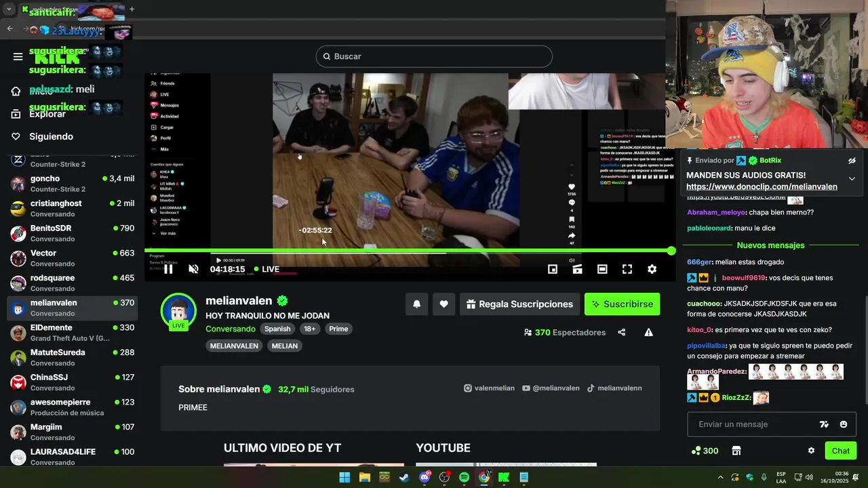Viewport: 868px width, 488px height.
Task: Pause the live stream video
Action: coord(168,269)
